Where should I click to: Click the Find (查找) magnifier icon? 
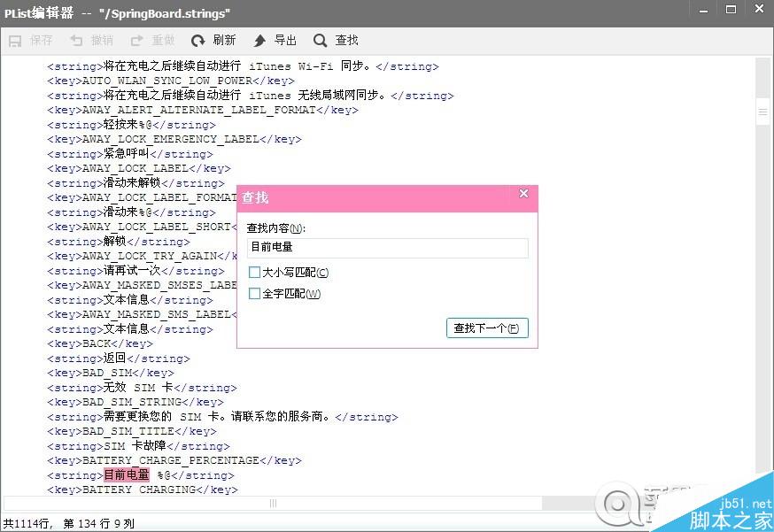(321, 41)
